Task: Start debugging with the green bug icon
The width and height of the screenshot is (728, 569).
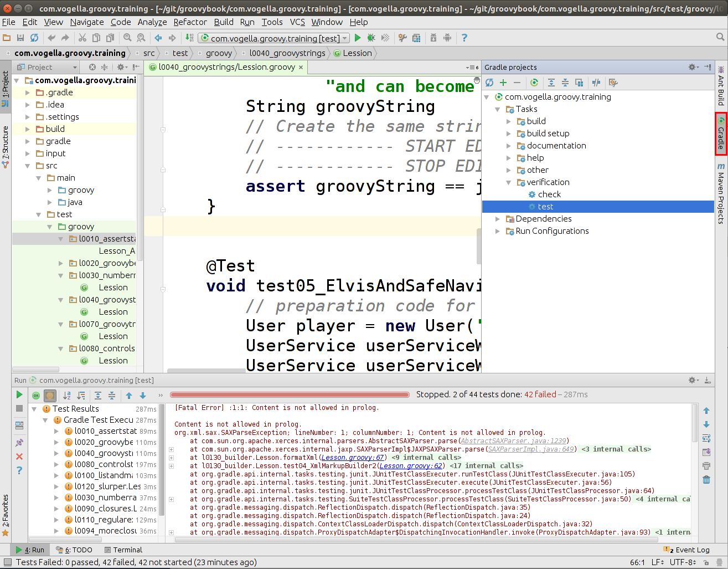Action: click(x=371, y=38)
